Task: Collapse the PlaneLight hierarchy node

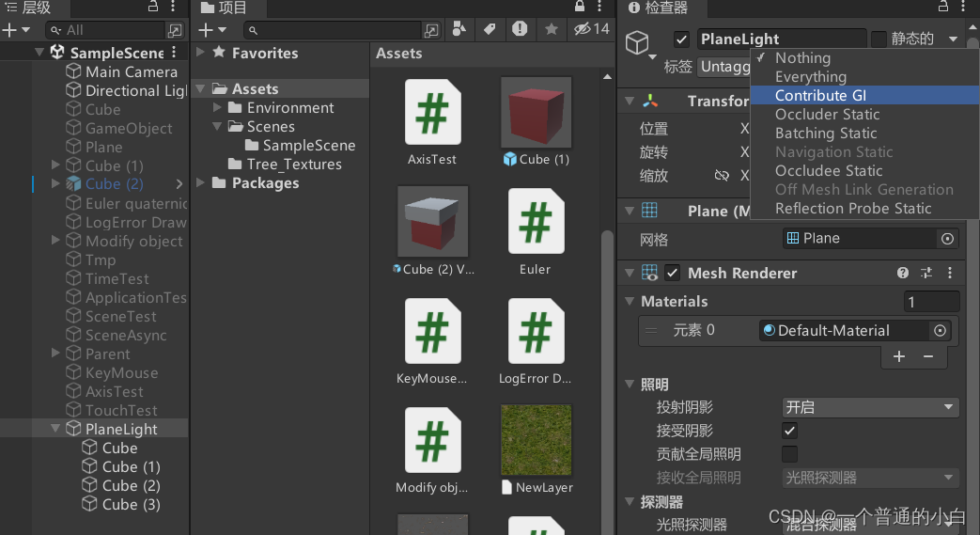Action: click(x=55, y=429)
